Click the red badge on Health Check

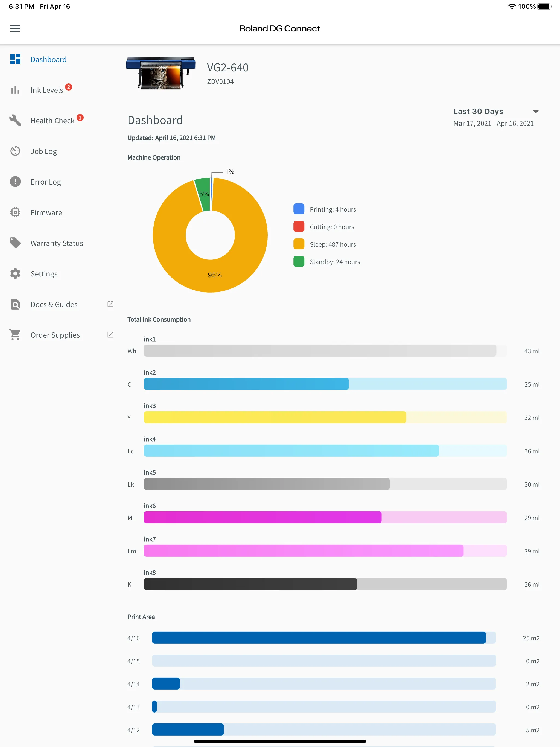click(80, 118)
